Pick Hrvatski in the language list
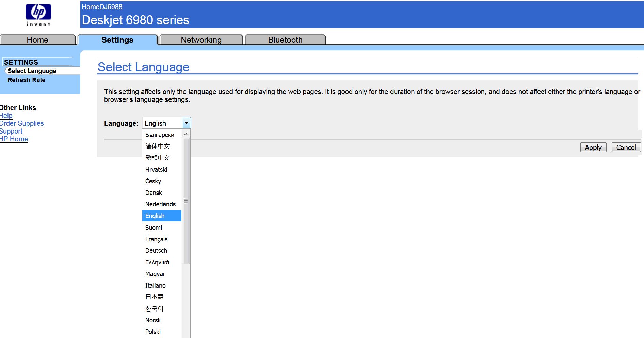The height and width of the screenshot is (338, 644). pos(162,170)
